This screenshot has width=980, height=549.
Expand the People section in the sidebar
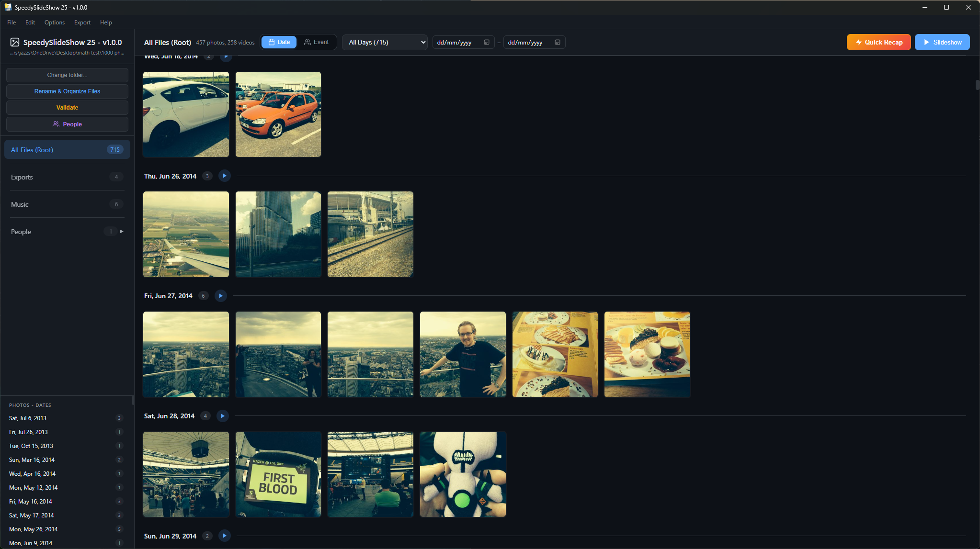[122, 231]
